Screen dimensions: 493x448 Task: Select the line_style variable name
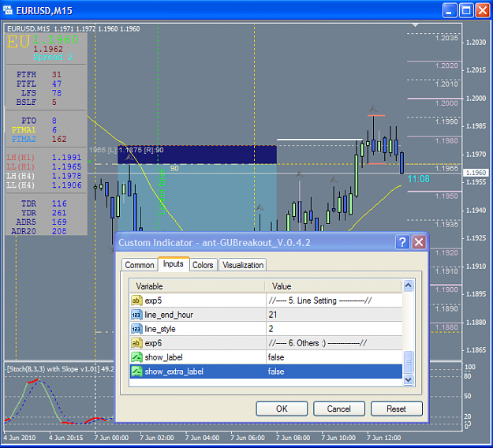click(x=160, y=329)
